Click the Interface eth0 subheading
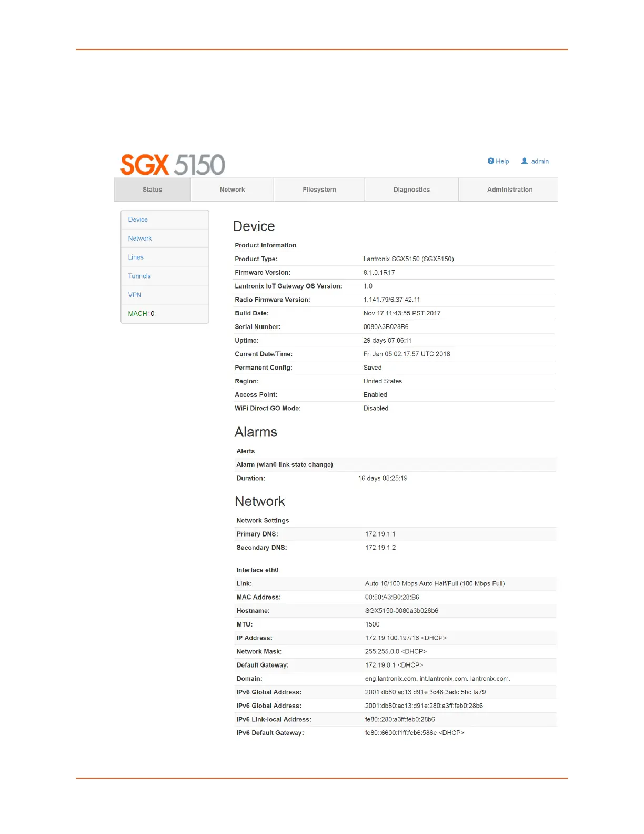 pyautogui.click(x=257, y=570)
